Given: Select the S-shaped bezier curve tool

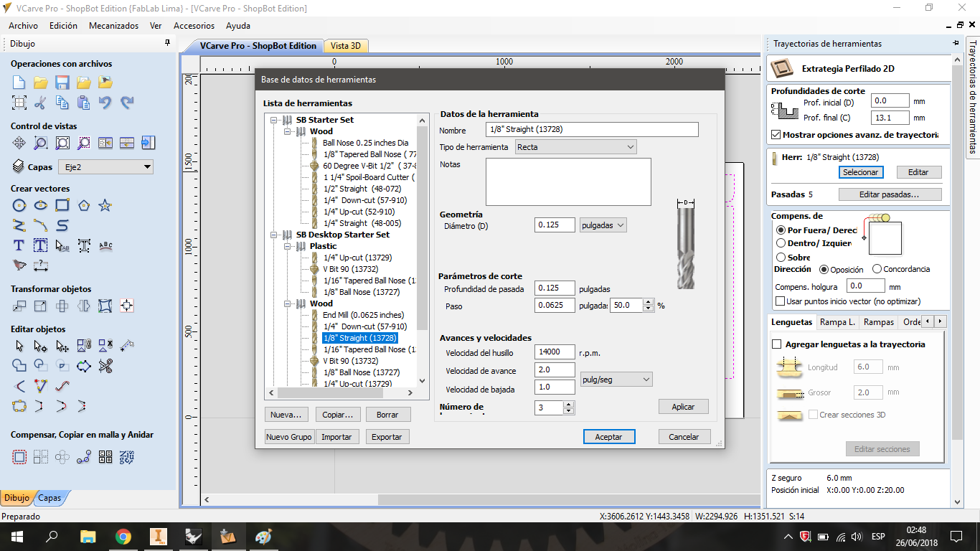Looking at the screenshot, I should (x=62, y=225).
